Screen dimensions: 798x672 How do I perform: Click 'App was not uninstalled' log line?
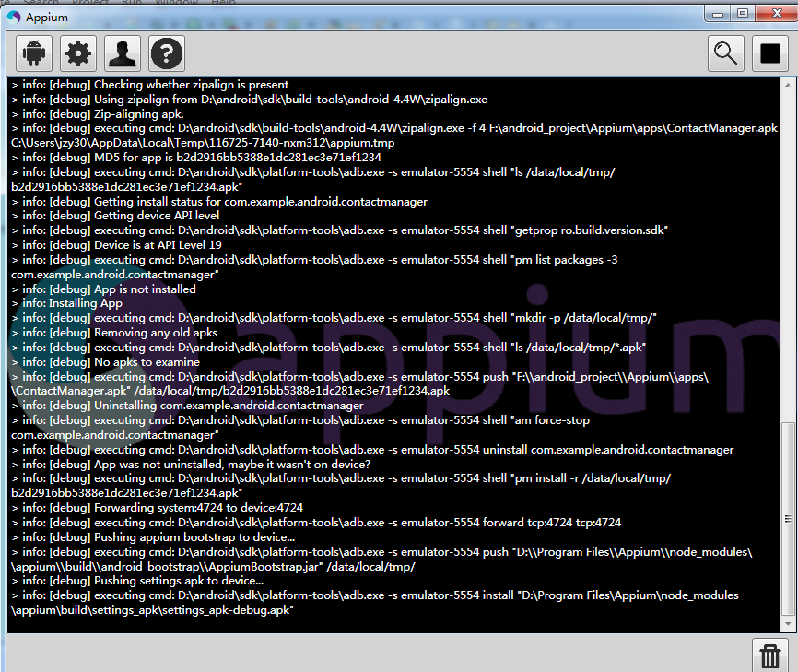click(x=192, y=465)
